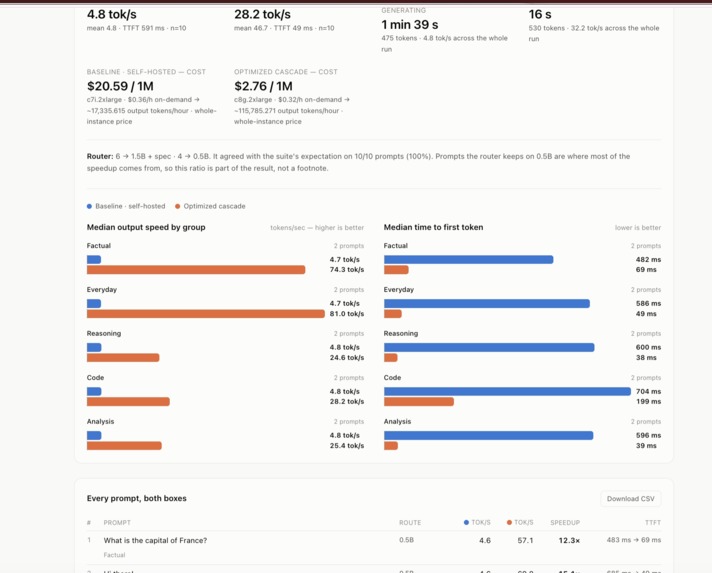Click the ROUTE column header

[x=410, y=523]
